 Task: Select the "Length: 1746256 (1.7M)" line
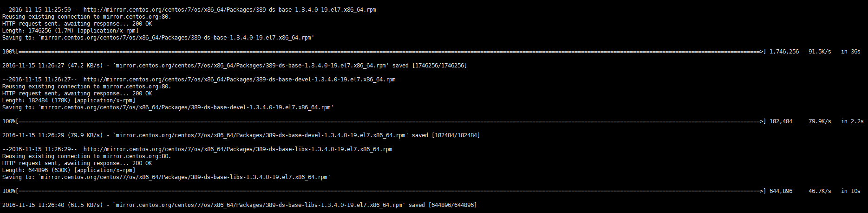pyautogui.click(x=70, y=31)
